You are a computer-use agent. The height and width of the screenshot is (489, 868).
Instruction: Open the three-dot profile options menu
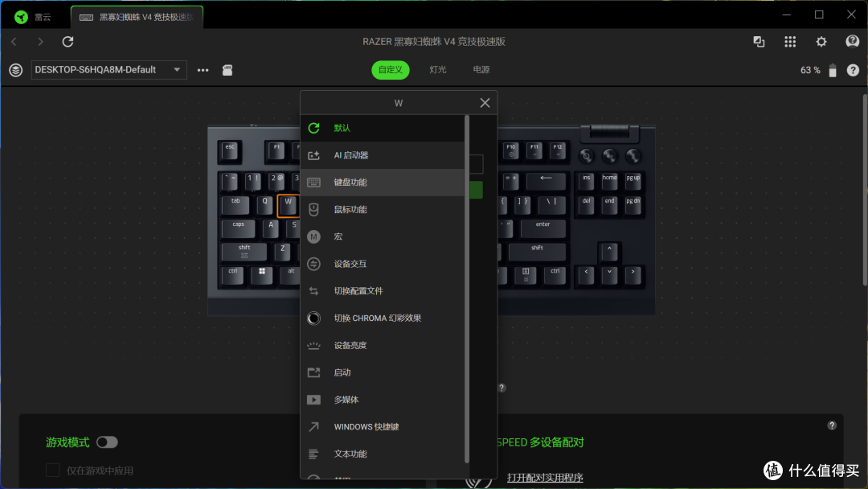(203, 70)
